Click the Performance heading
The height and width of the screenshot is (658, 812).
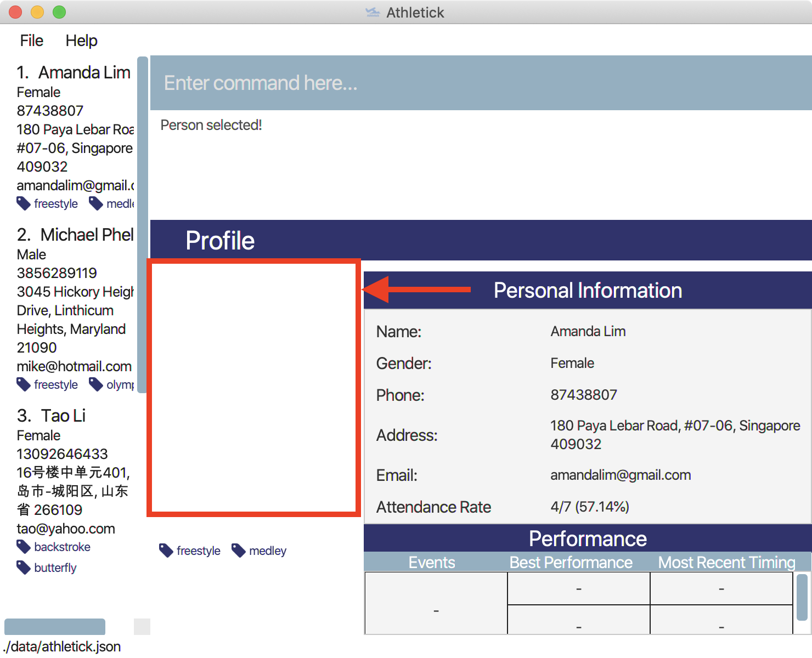(x=588, y=538)
